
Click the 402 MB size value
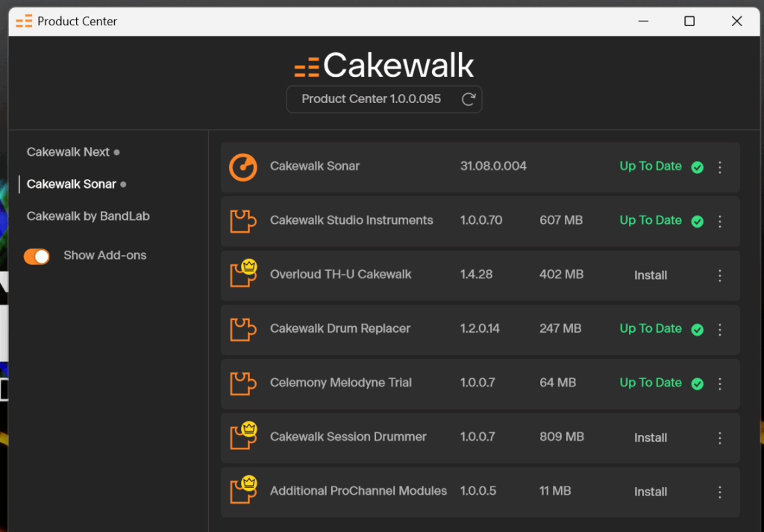[x=561, y=275]
